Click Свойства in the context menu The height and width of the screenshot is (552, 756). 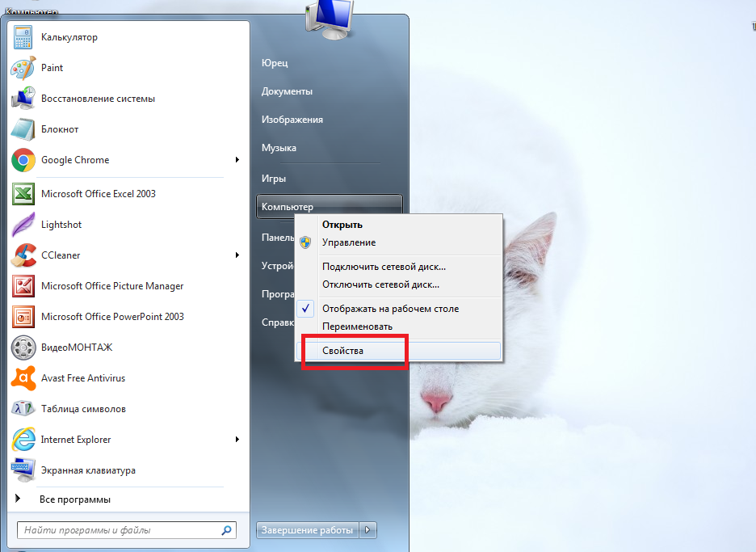[398, 351]
